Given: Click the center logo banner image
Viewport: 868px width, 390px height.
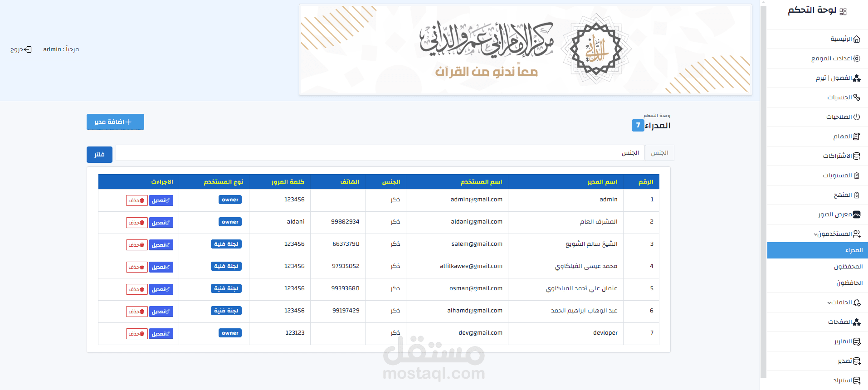Looking at the screenshot, I should pyautogui.click(x=526, y=50).
